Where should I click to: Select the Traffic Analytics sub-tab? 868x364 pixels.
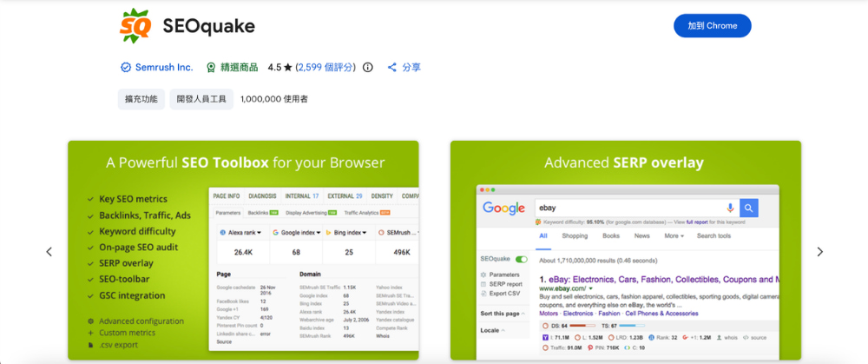[x=368, y=213]
